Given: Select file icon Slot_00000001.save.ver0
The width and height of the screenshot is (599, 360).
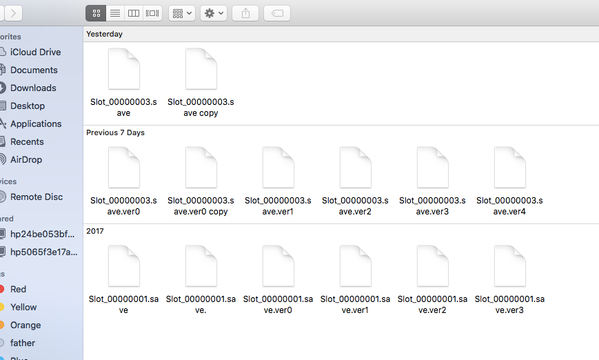Looking at the screenshot, I should (278, 266).
